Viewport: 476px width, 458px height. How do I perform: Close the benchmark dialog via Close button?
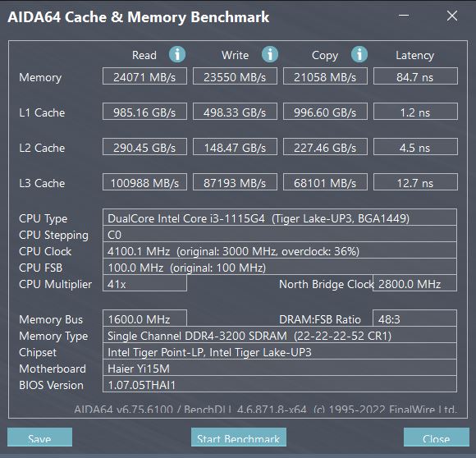[x=437, y=437]
